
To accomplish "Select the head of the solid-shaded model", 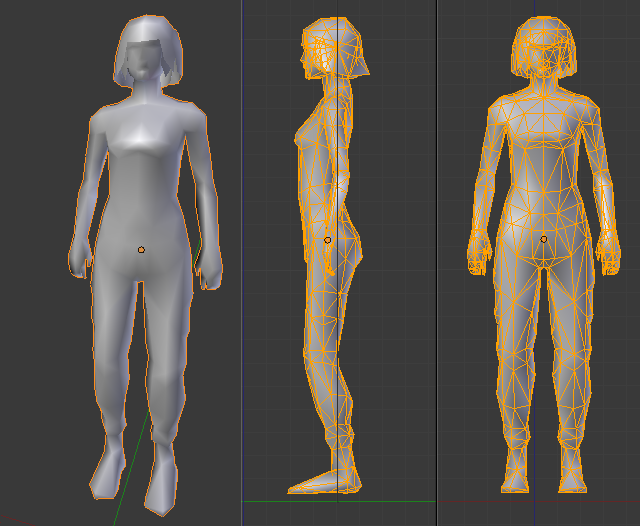I will click(x=148, y=55).
